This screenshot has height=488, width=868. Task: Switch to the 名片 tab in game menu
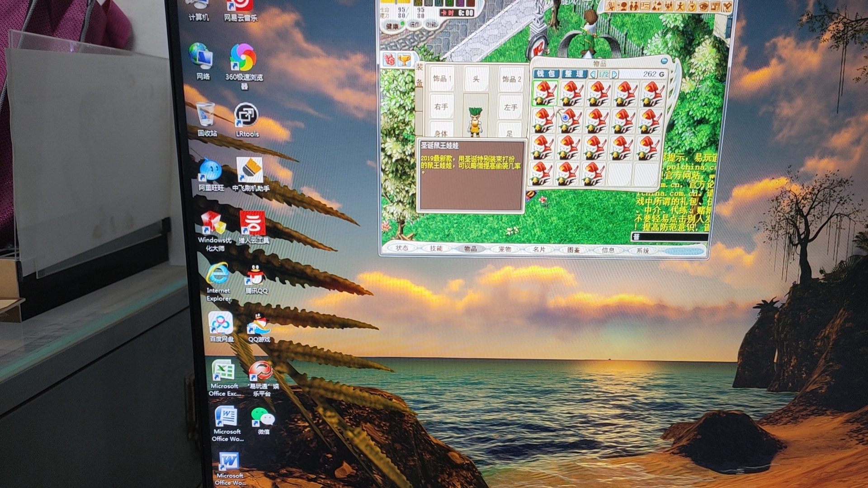539,249
